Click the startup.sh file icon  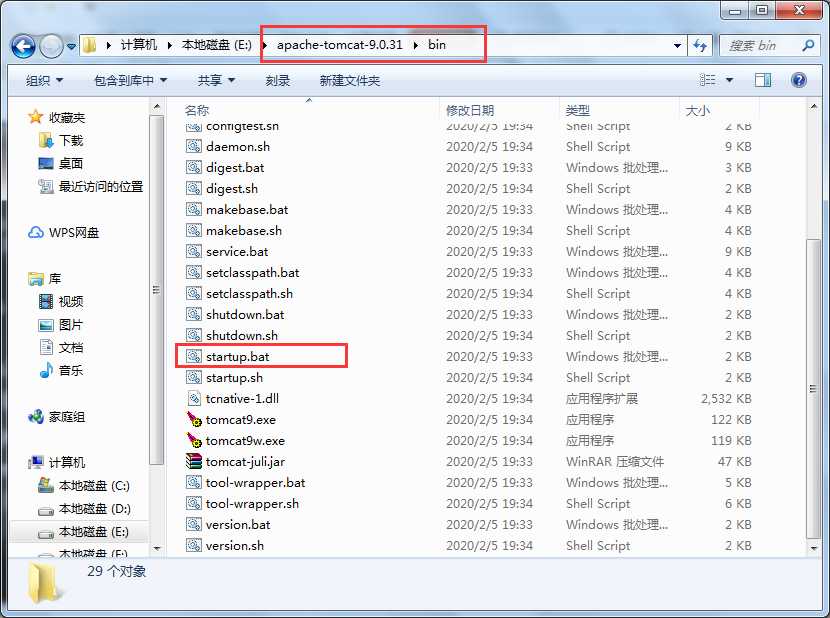tap(194, 377)
